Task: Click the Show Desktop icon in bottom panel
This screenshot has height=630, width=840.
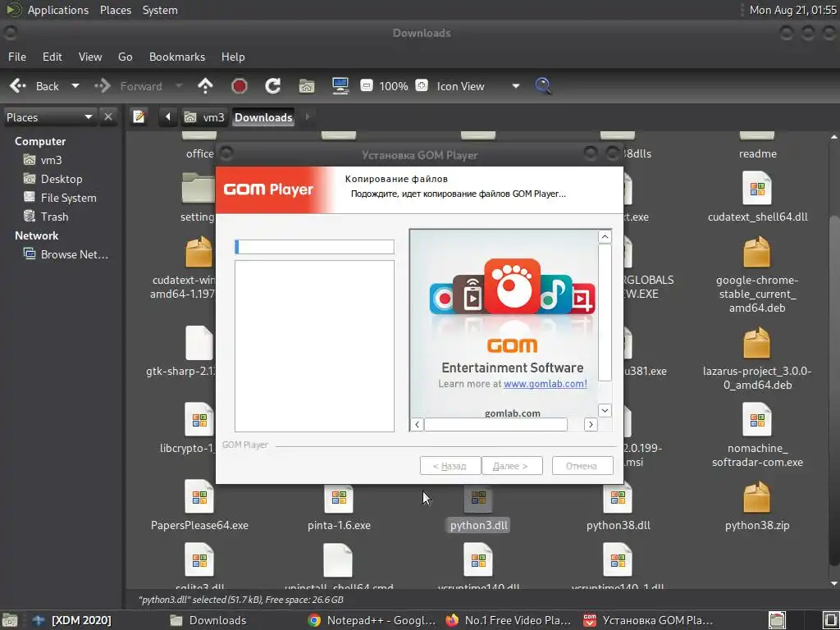Action: point(10,620)
